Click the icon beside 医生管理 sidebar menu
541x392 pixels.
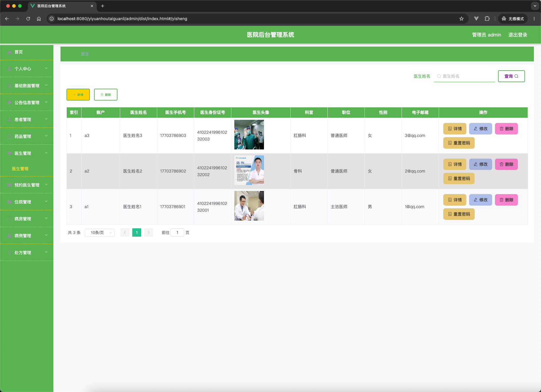[x=9, y=153]
